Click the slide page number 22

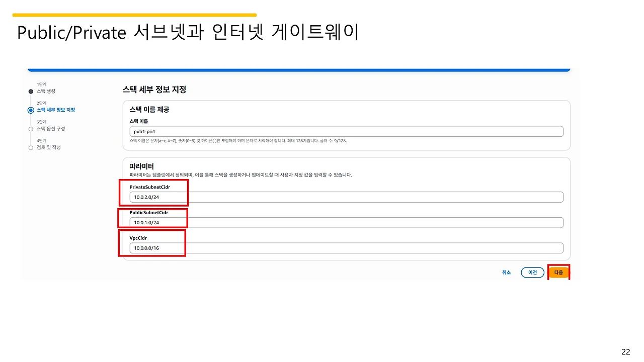pyautogui.click(x=626, y=350)
